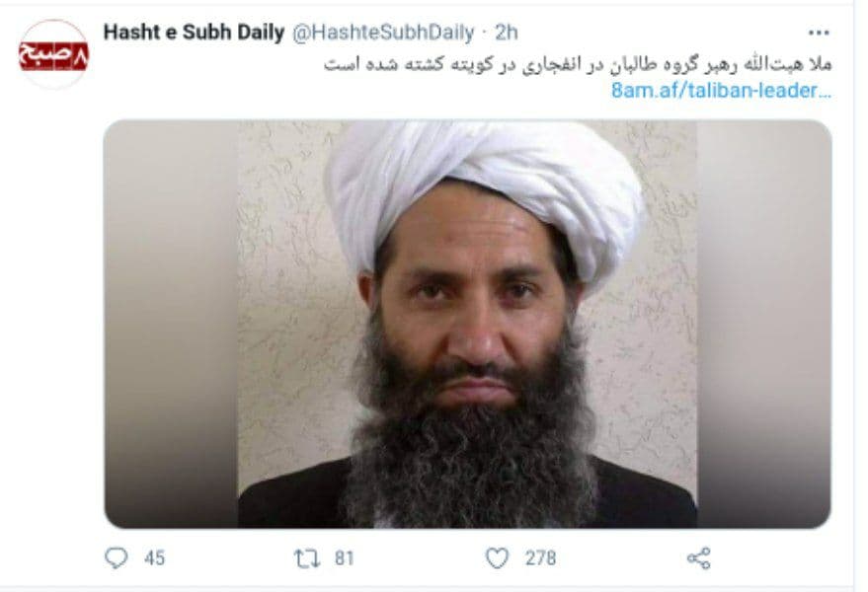The width and height of the screenshot is (868, 592).
Task: Click the blurred right edge of the photo
Action: tap(764, 325)
